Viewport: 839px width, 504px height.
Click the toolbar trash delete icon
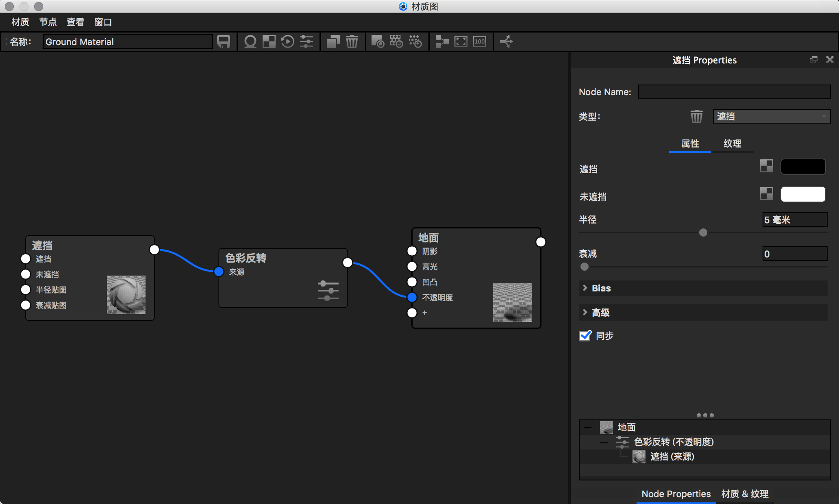pyautogui.click(x=352, y=41)
